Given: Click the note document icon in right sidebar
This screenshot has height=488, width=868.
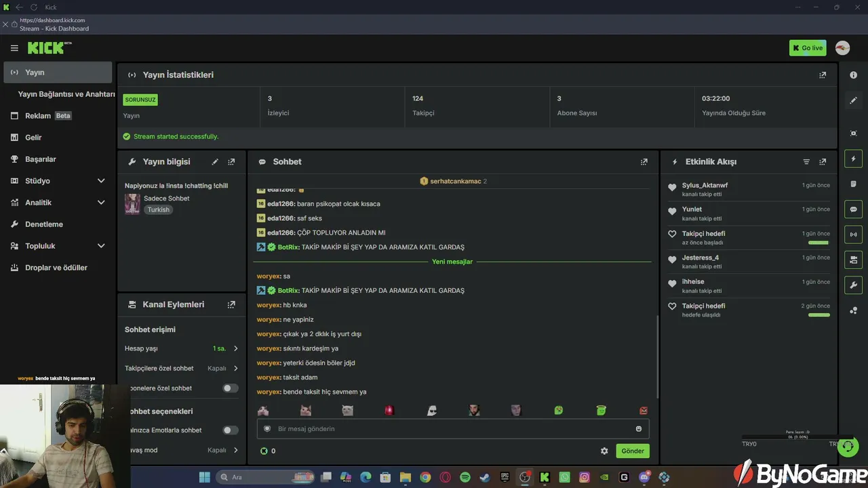Looking at the screenshot, I should [x=854, y=184].
